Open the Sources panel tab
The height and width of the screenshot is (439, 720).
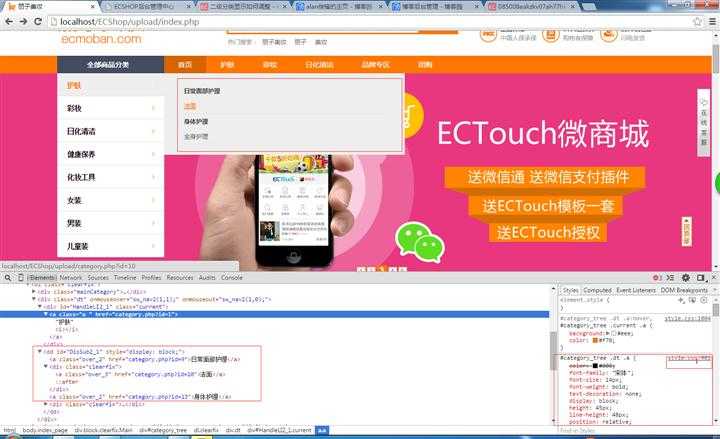[x=98, y=277]
